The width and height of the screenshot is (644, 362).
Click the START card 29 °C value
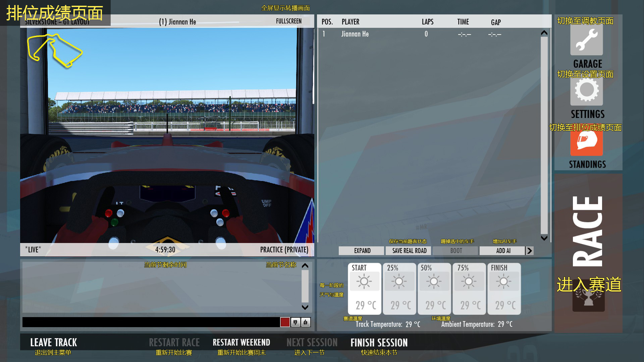click(366, 305)
